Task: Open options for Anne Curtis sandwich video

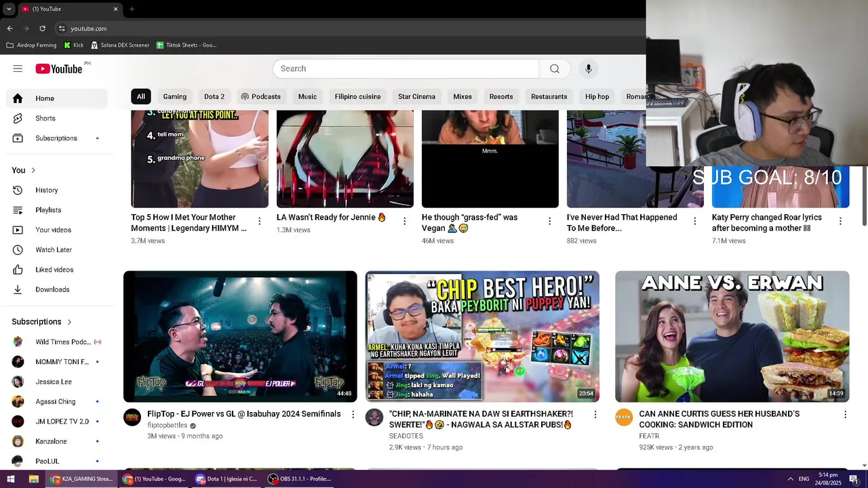Action: click(x=845, y=414)
